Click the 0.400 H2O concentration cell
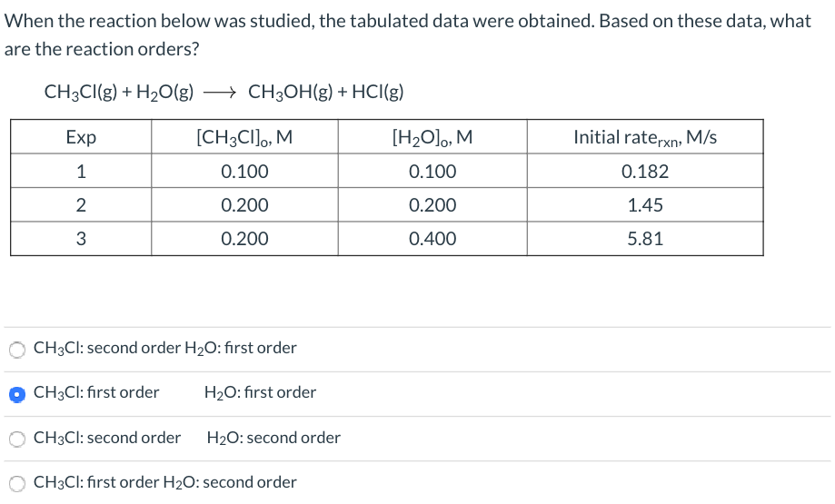 (432, 239)
